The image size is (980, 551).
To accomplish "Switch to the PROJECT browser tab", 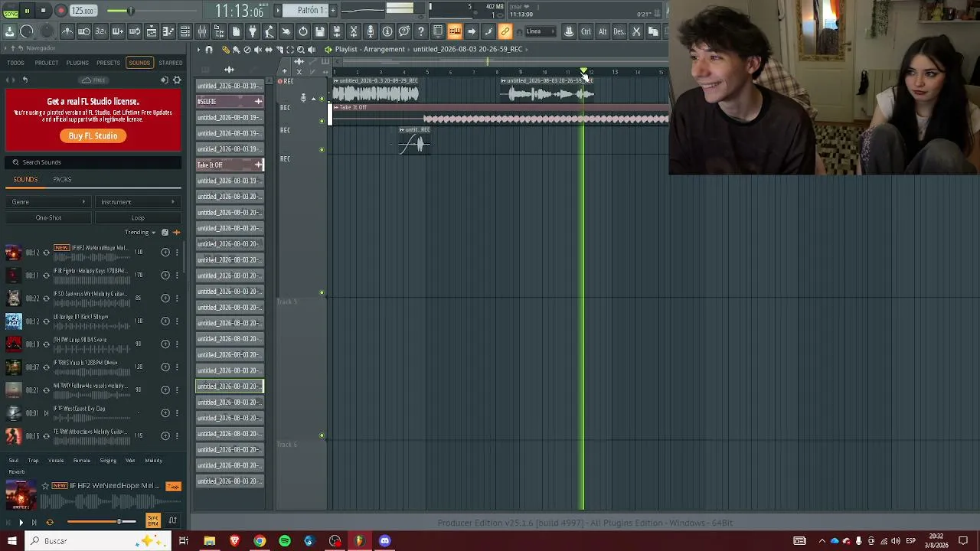I will pos(46,63).
